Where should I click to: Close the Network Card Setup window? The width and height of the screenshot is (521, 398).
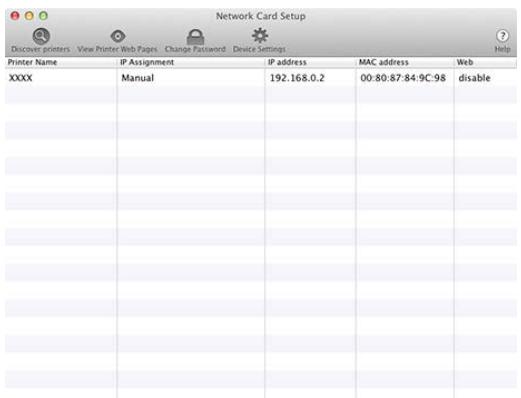(x=15, y=16)
